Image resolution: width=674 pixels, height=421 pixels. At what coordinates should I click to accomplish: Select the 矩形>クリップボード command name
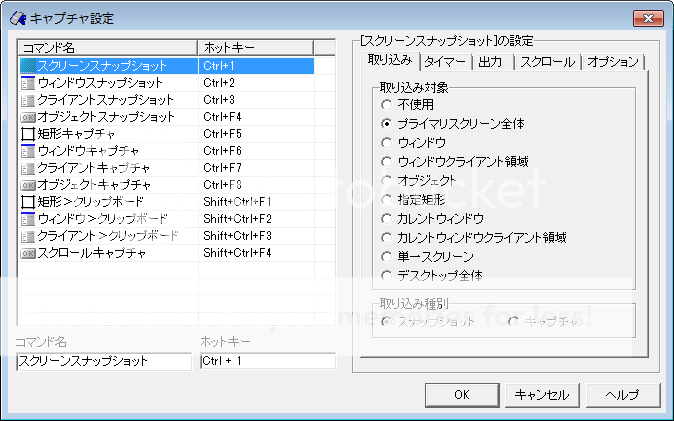tap(91, 202)
